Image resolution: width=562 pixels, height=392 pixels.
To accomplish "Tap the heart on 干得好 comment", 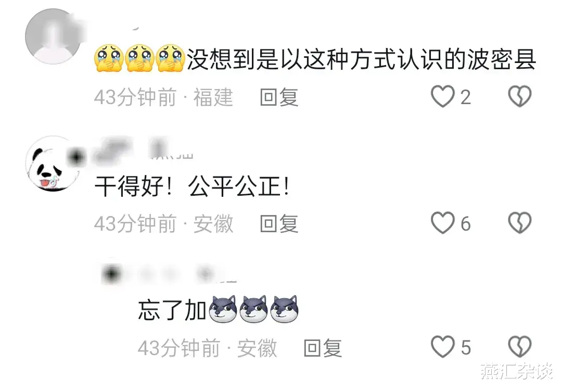I will (x=443, y=223).
